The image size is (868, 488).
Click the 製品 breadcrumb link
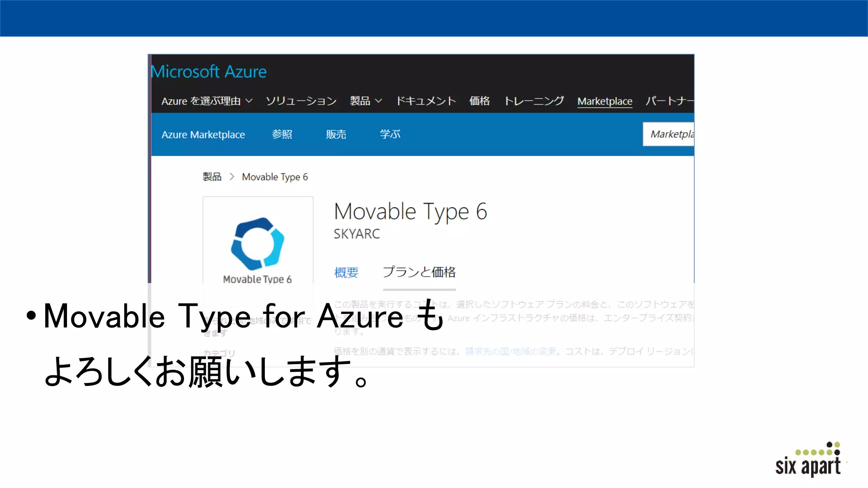point(212,177)
